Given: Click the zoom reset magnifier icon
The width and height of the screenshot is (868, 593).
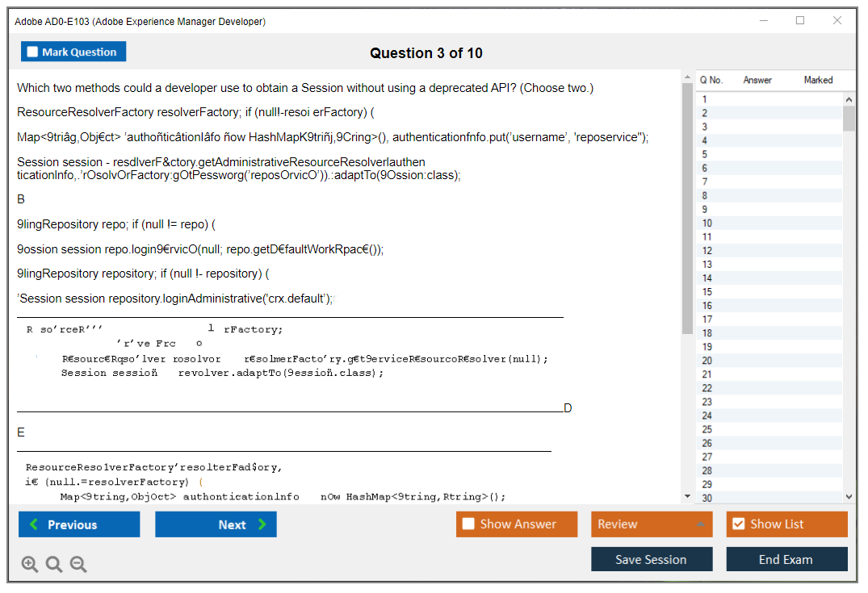Looking at the screenshot, I should point(54,565).
